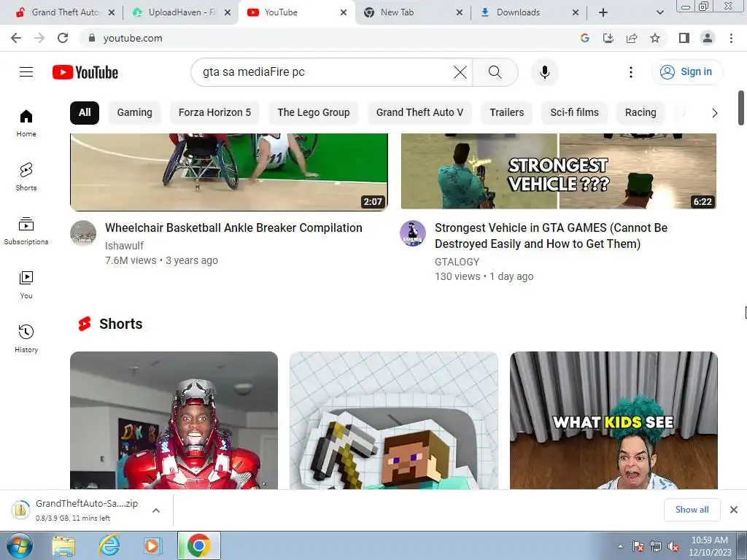Image resolution: width=747 pixels, height=560 pixels.
Task: Click the search magnifier button
Action: (495, 72)
